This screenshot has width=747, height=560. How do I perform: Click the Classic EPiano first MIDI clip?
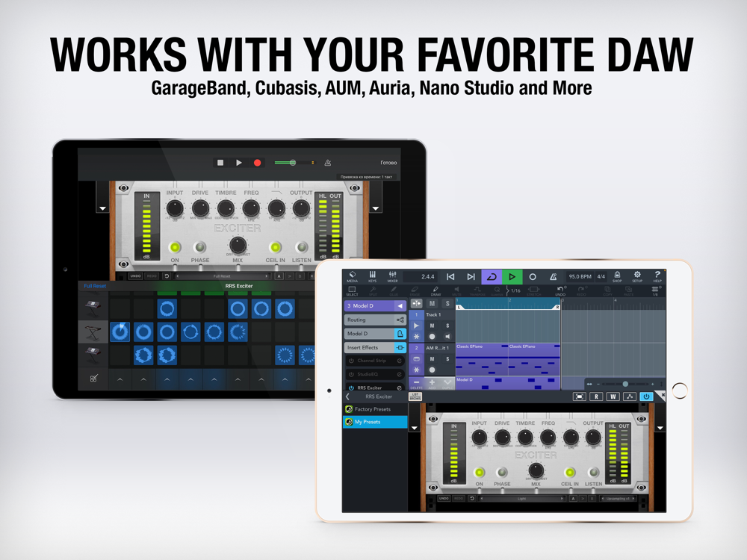pyautogui.click(x=481, y=358)
